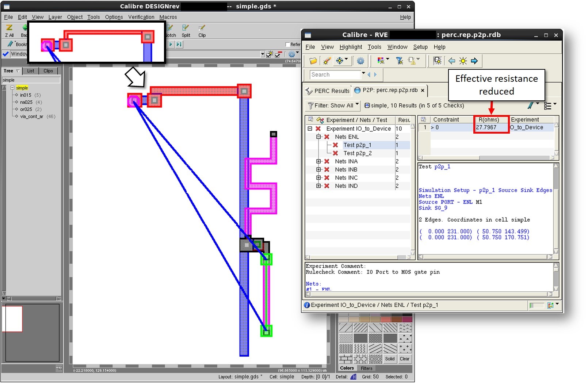Select the Split tool icon

(x=186, y=28)
